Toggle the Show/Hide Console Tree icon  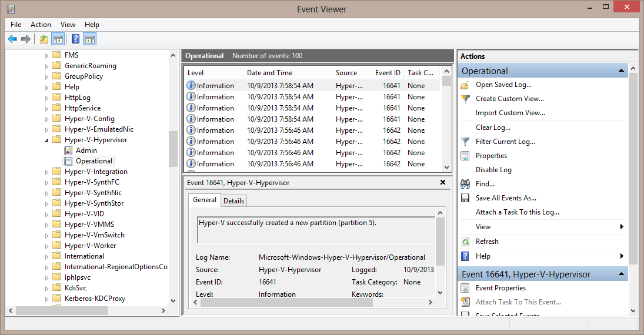(x=58, y=39)
